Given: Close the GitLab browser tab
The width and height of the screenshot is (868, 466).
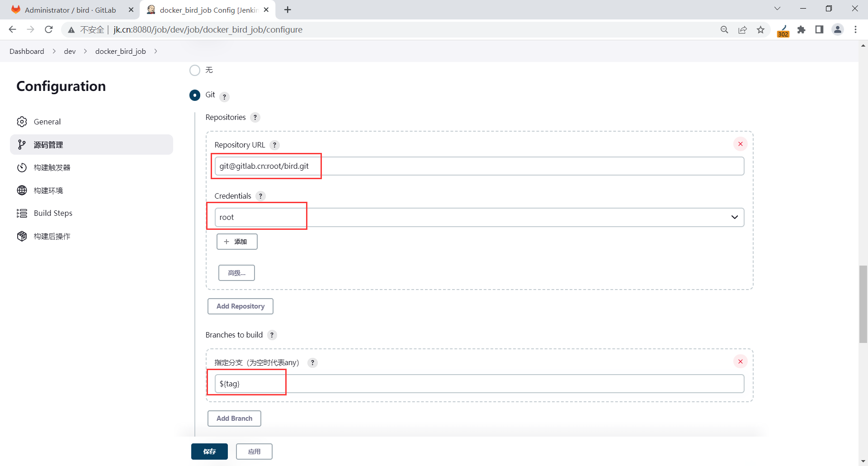Looking at the screenshot, I should [131, 10].
